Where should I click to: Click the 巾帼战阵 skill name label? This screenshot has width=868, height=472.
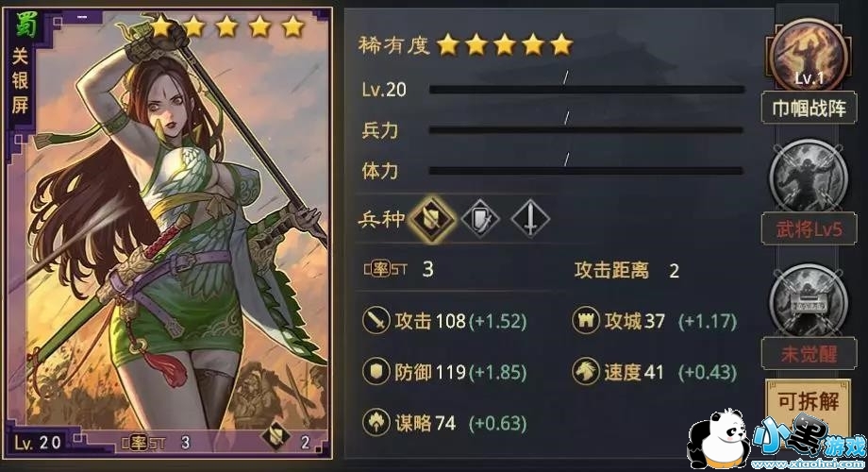[809, 109]
